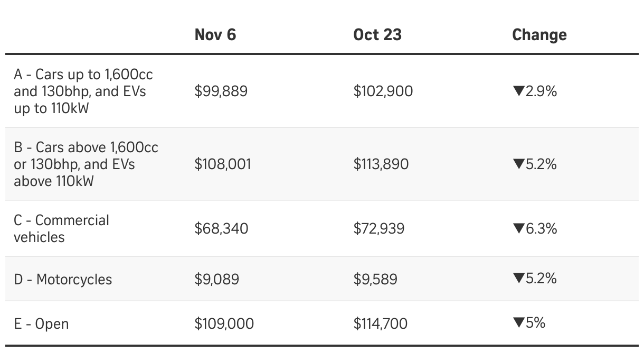Viewport: 644px width, 352px height.
Task: Click the $99,889 price value
Action: click(221, 91)
